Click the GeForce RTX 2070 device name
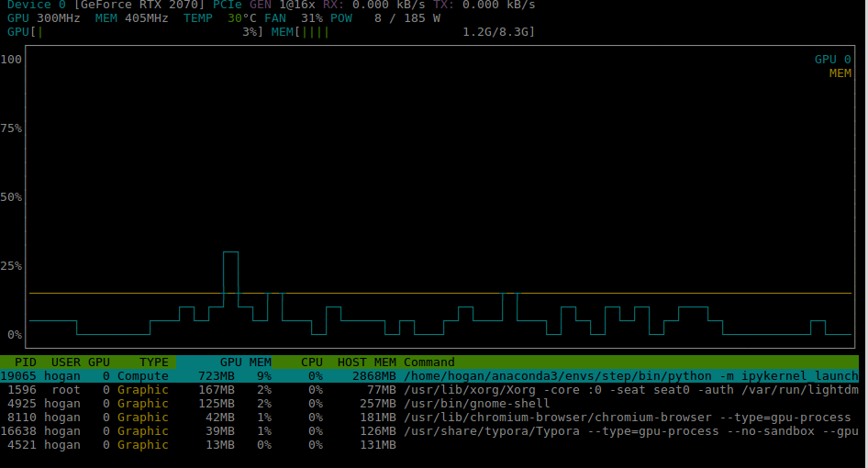This screenshot has width=868, height=468. coord(142,6)
